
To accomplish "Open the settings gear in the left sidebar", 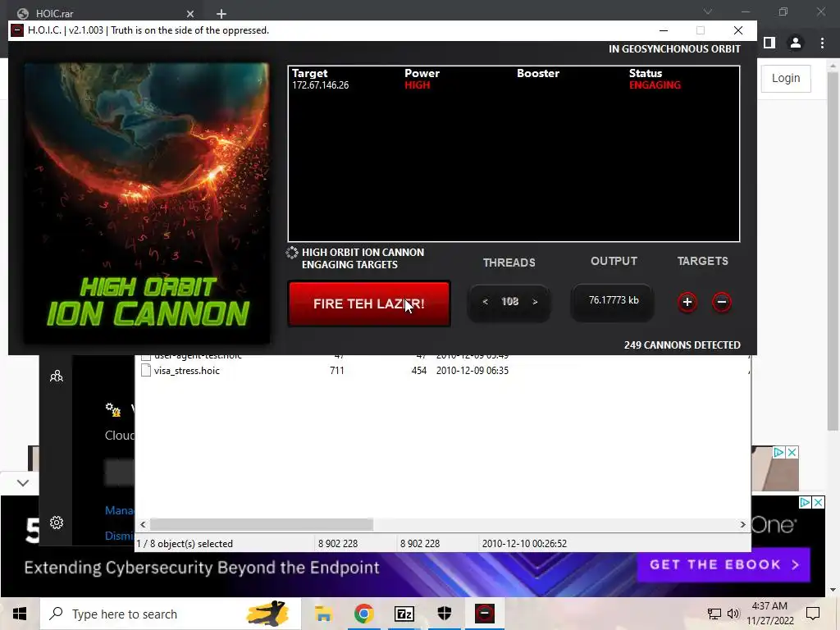I will click(57, 523).
